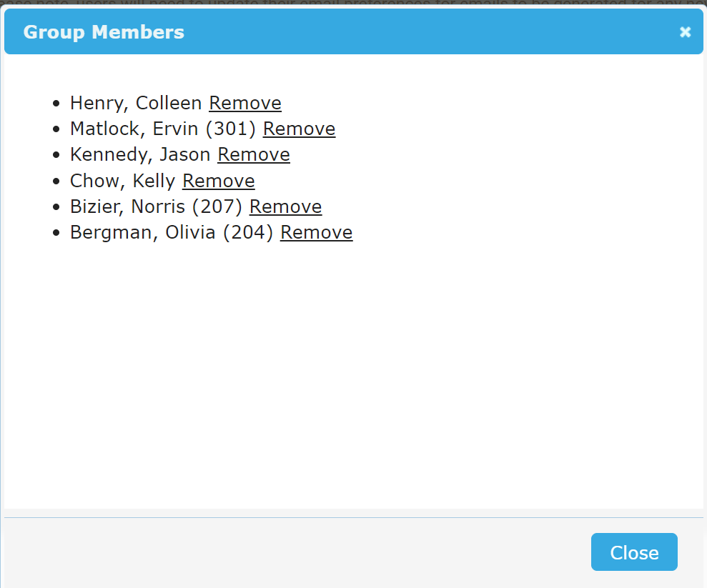
Task: Close dialog with the X icon
Action: click(x=685, y=32)
